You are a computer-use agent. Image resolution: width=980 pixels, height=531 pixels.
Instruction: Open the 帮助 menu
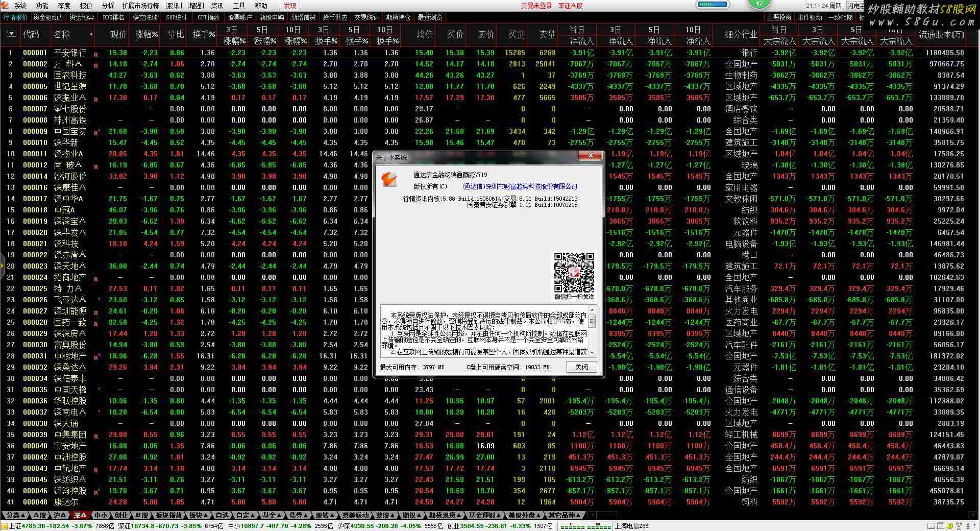[261, 6]
